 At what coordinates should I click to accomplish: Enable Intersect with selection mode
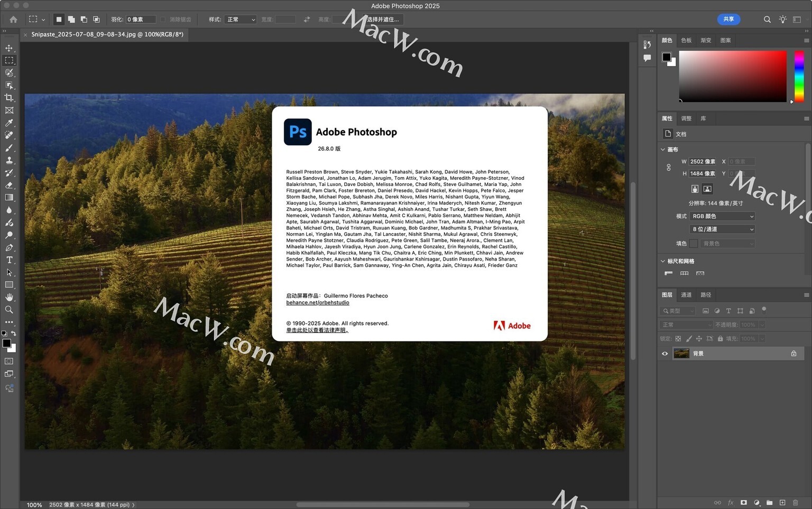(96, 20)
